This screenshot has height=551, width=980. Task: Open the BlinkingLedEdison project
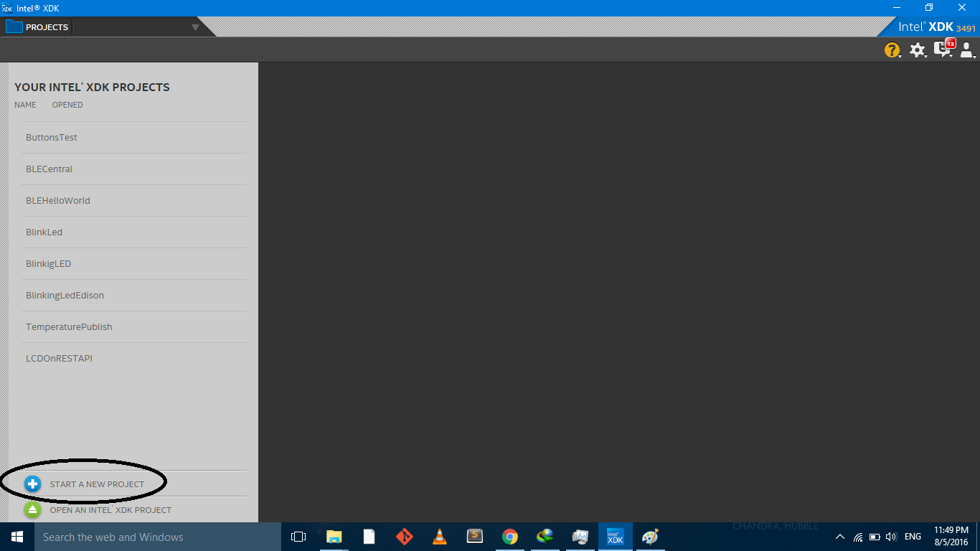134,296
